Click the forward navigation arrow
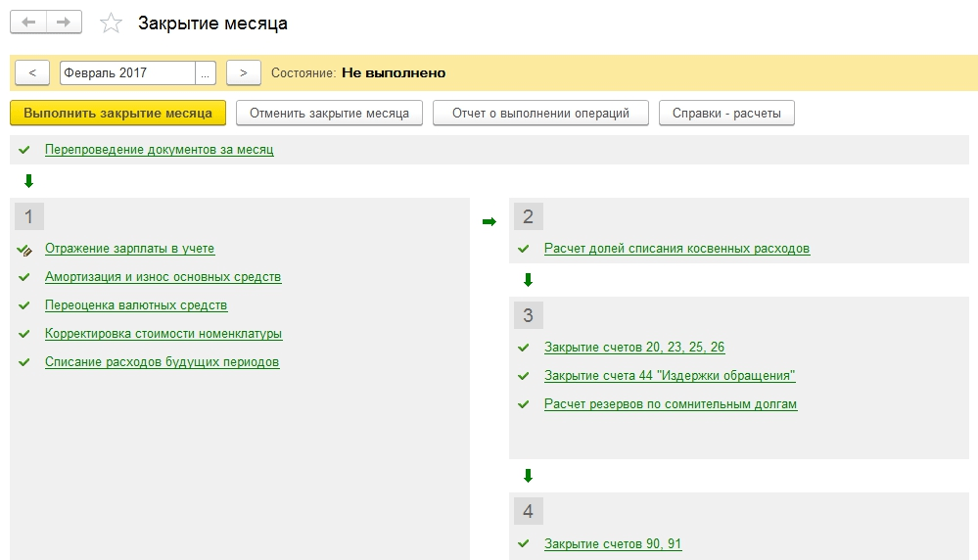Screen dimensions: 978x560 coord(64,22)
